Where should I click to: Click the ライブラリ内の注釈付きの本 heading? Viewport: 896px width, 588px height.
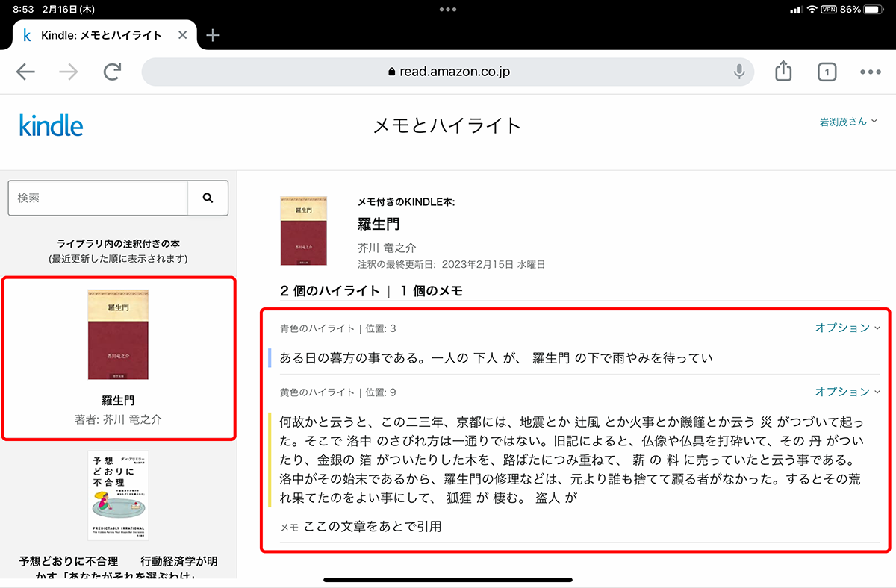click(118, 244)
